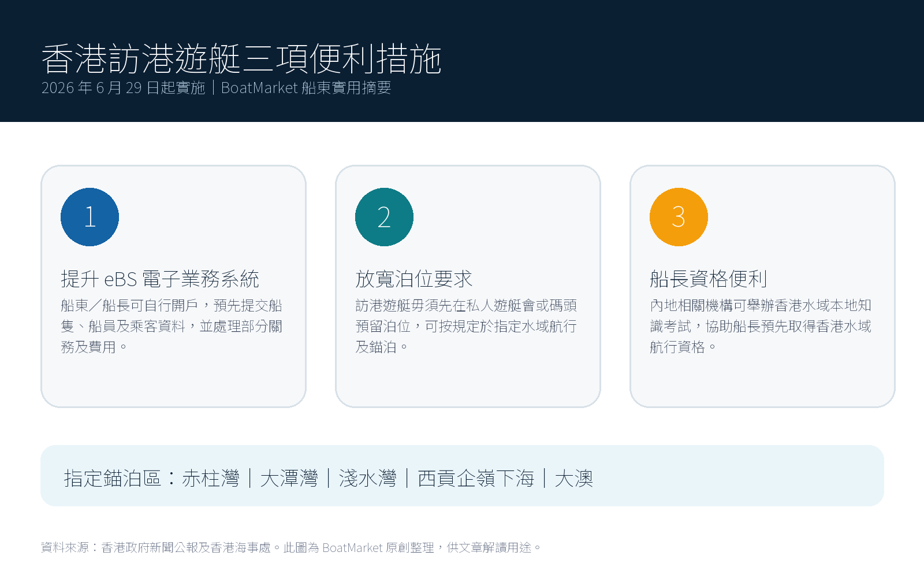Click the teal number 2 circle
Image resolution: width=924 pixels, height=578 pixels.
tap(384, 217)
